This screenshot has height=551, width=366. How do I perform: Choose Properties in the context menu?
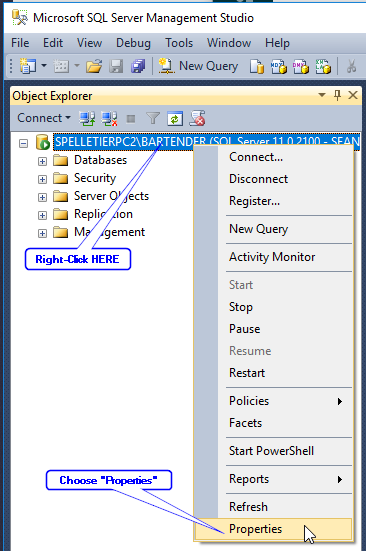(273, 529)
